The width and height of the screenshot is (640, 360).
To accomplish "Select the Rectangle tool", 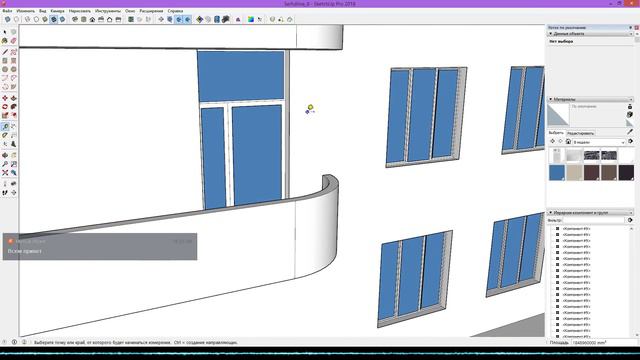I will click(5, 60).
